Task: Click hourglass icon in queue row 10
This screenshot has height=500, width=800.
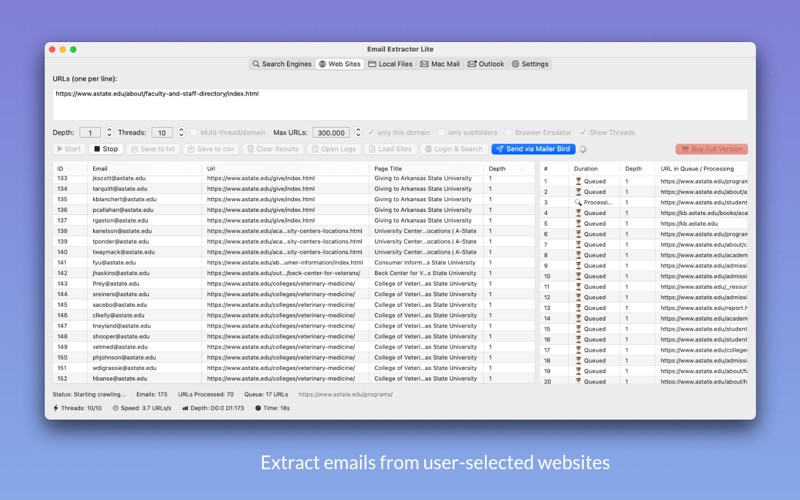Action: (578, 276)
